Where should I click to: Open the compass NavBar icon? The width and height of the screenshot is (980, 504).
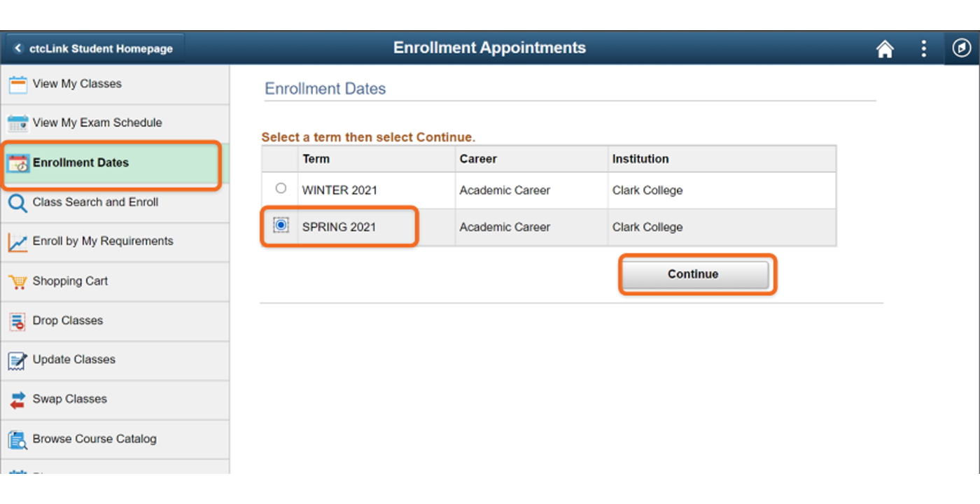[x=962, y=48]
